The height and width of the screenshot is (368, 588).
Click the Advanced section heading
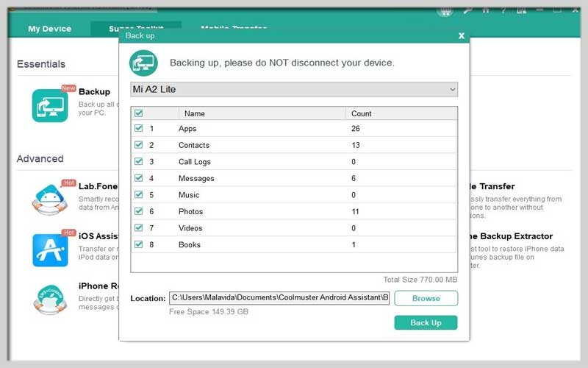click(x=40, y=158)
